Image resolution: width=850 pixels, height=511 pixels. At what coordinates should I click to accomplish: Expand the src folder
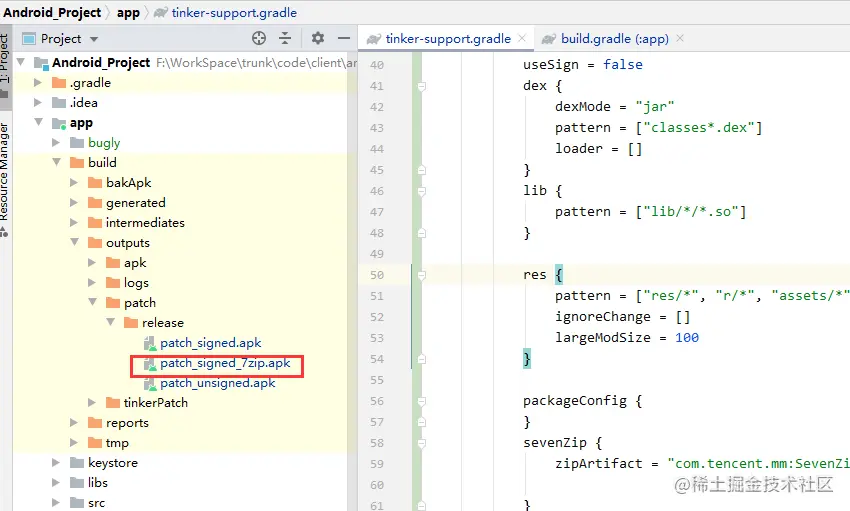pos(56,503)
